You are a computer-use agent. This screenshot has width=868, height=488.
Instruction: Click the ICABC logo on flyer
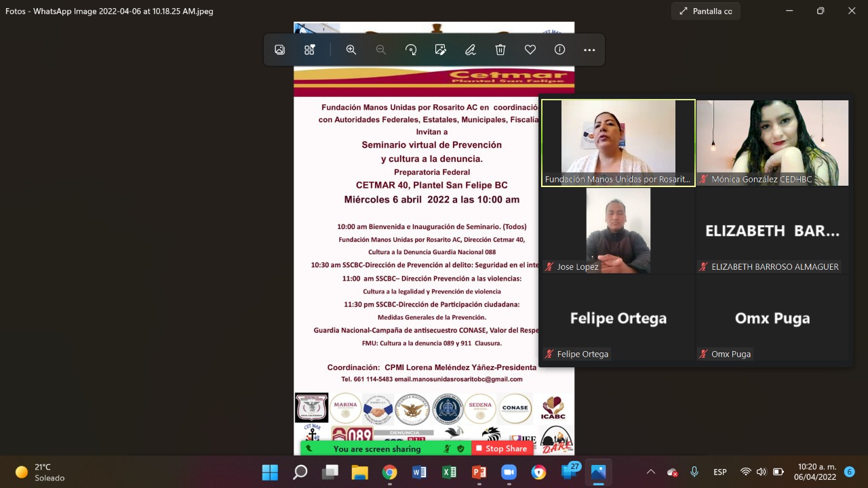point(553,408)
